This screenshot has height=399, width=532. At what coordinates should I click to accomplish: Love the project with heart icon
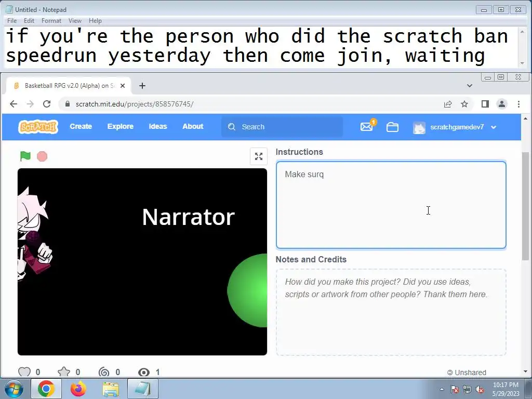[x=24, y=372]
